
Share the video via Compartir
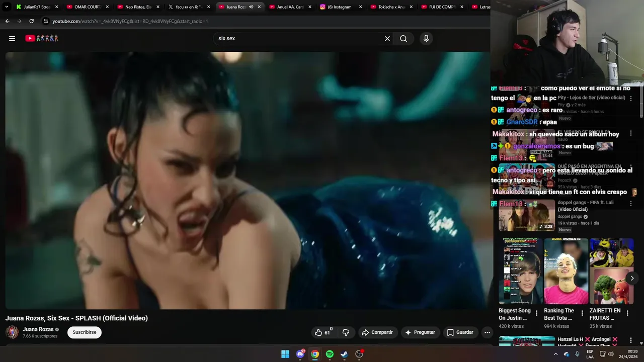point(377,332)
